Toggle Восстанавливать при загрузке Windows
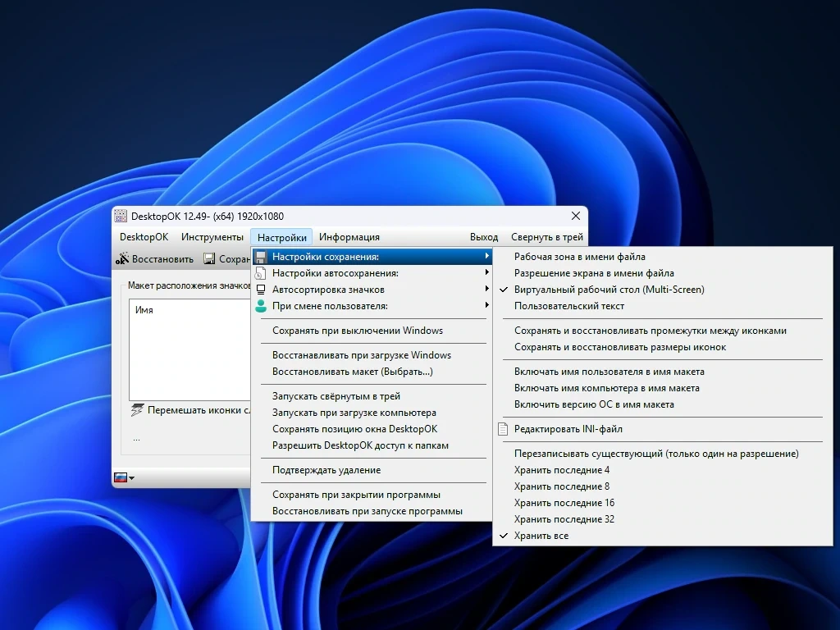Screen dimensions: 840x630 (x=372, y=355)
